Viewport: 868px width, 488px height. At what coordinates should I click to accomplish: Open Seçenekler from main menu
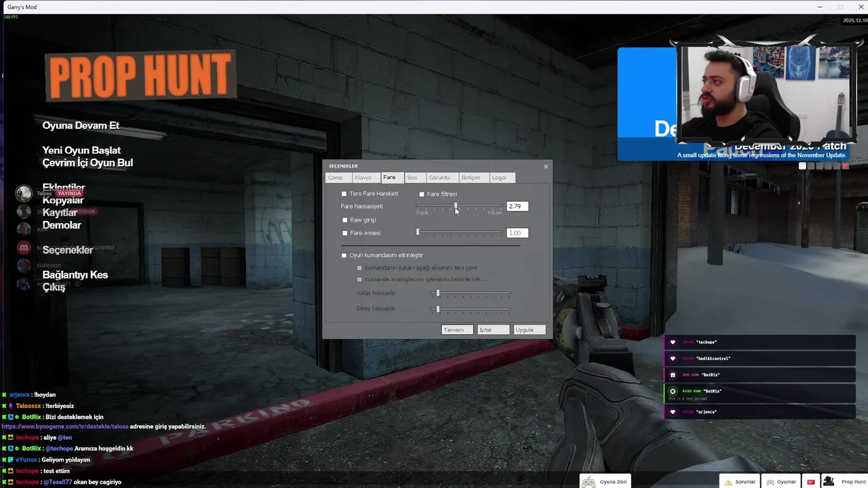tap(68, 250)
